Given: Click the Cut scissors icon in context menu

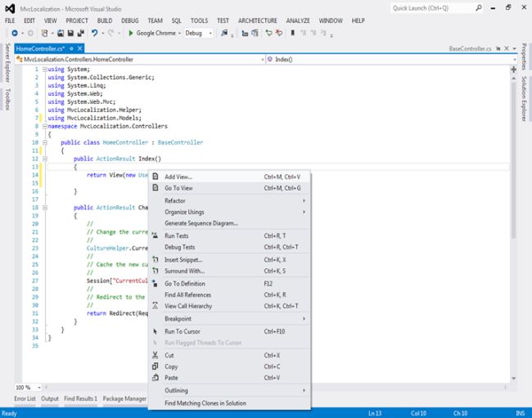Looking at the screenshot, I should tap(156, 355).
